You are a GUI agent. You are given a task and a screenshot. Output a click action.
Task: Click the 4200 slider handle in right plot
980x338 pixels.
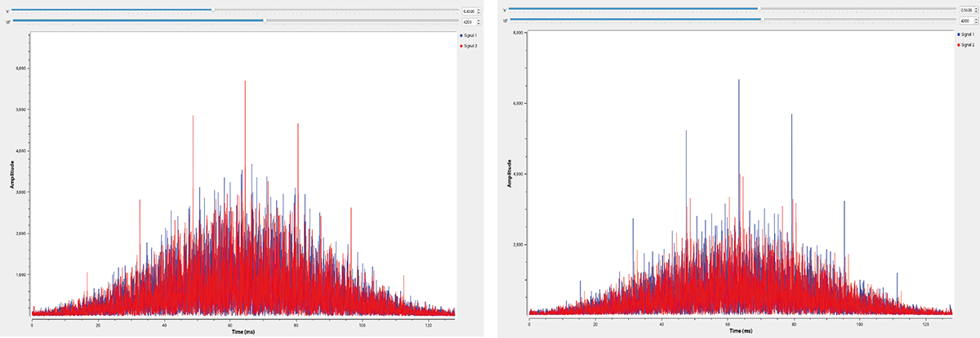[x=761, y=20]
